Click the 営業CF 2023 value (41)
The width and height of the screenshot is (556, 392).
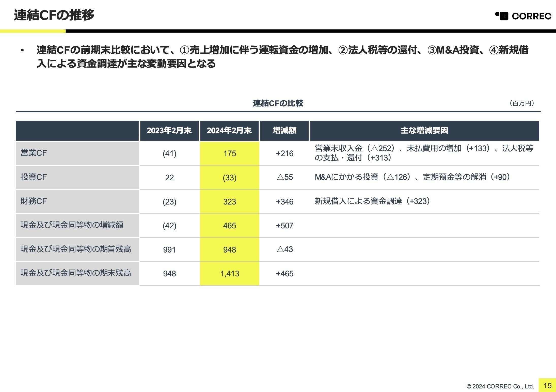coord(169,153)
